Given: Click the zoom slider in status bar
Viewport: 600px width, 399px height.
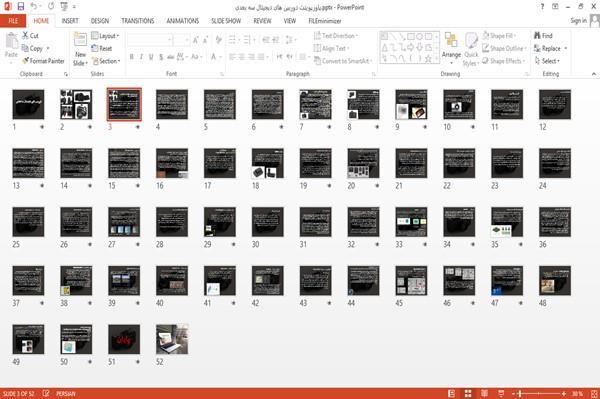Looking at the screenshot, I should pos(539,394).
